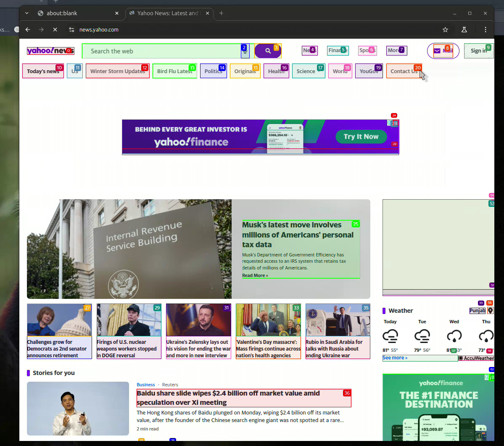Open Bird Flu Latest category
Screen dimensions: 504x446
click(x=174, y=71)
